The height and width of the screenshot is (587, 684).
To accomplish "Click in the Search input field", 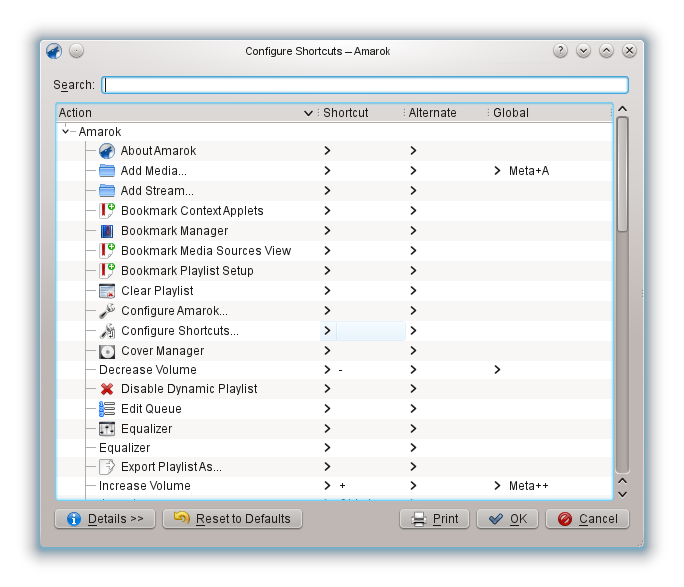I will coord(365,85).
